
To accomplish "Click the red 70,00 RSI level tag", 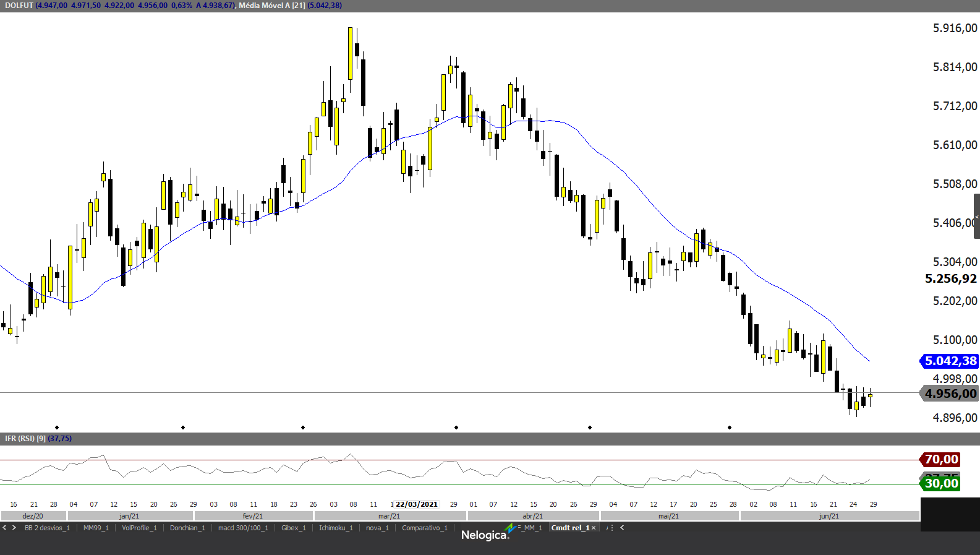I will [940, 459].
